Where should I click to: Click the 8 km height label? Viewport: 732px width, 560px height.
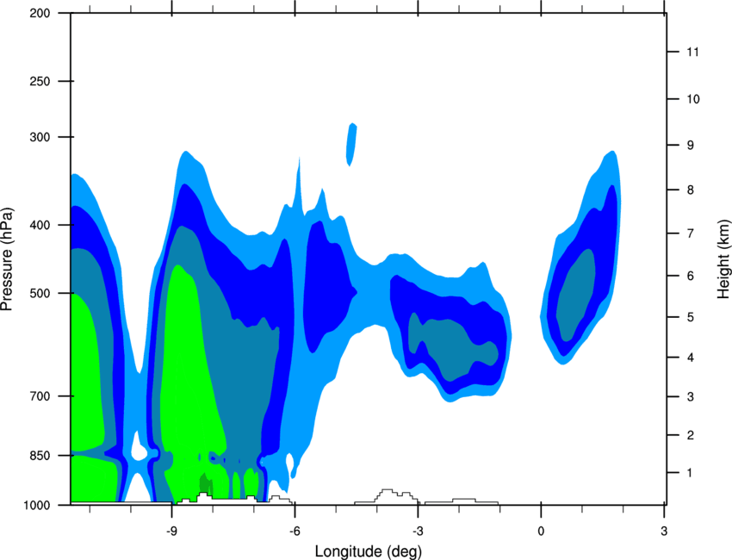[691, 190]
